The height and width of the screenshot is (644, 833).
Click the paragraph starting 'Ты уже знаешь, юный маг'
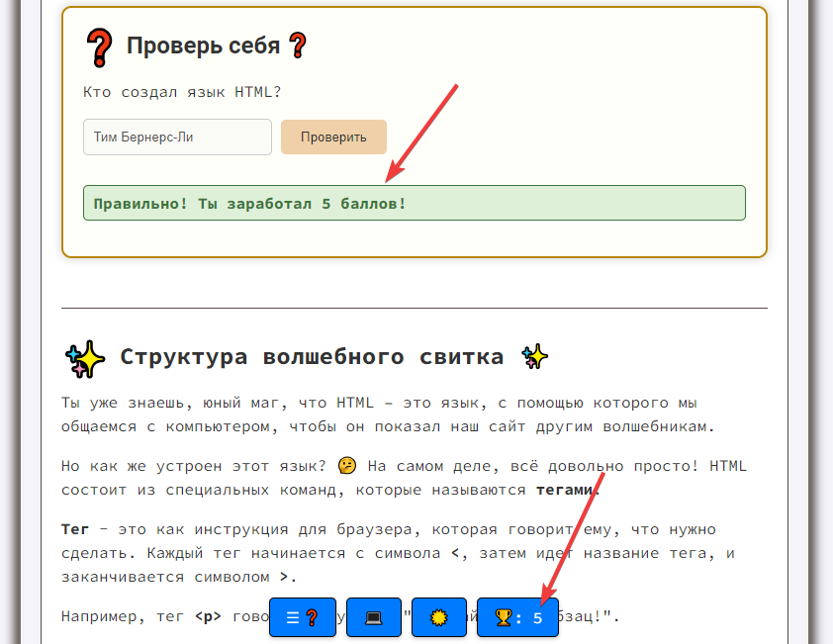pyautogui.click(x=388, y=414)
